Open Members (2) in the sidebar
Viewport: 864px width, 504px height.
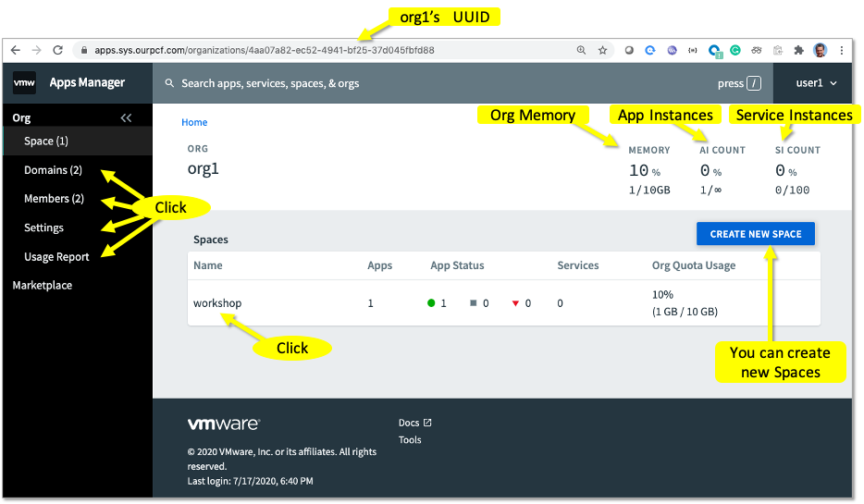(54, 198)
